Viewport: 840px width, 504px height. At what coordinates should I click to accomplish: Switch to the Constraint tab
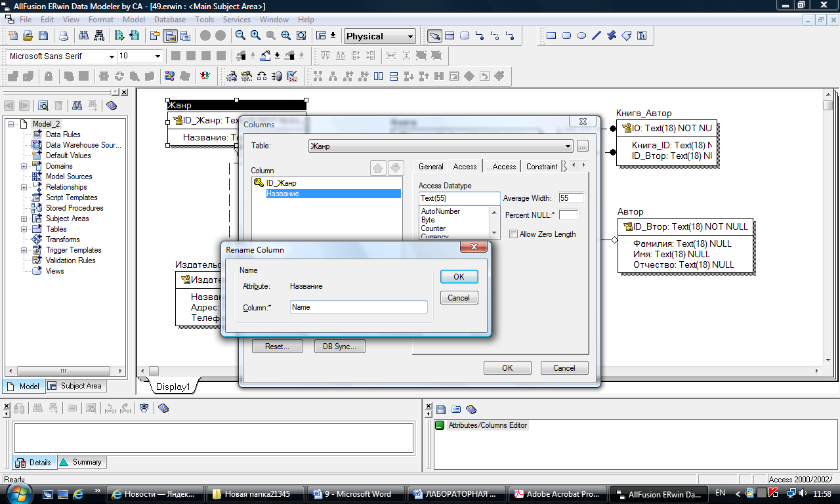[x=542, y=167]
